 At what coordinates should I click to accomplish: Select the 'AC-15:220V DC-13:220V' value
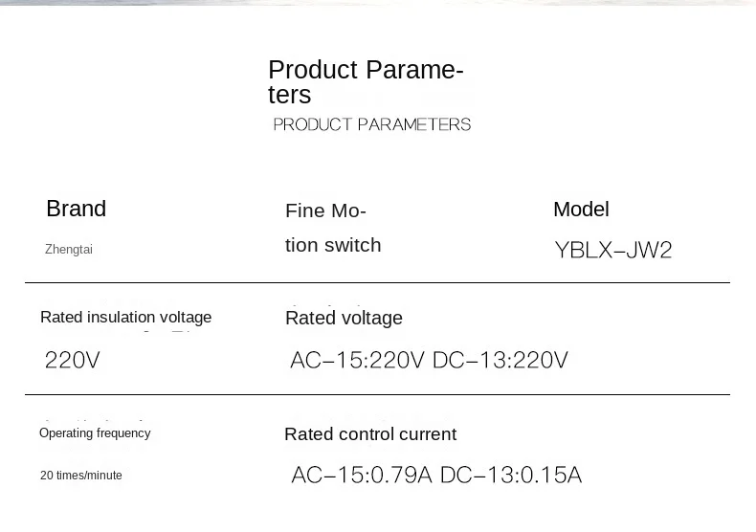click(429, 360)
